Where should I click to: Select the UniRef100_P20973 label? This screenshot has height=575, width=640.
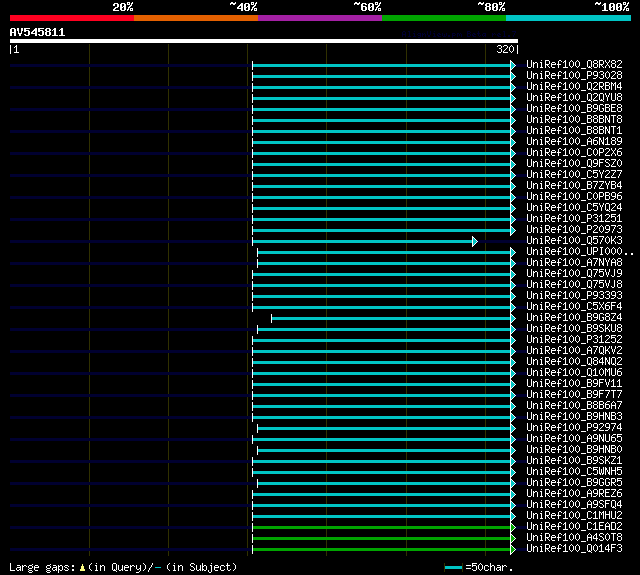[574, 230]
